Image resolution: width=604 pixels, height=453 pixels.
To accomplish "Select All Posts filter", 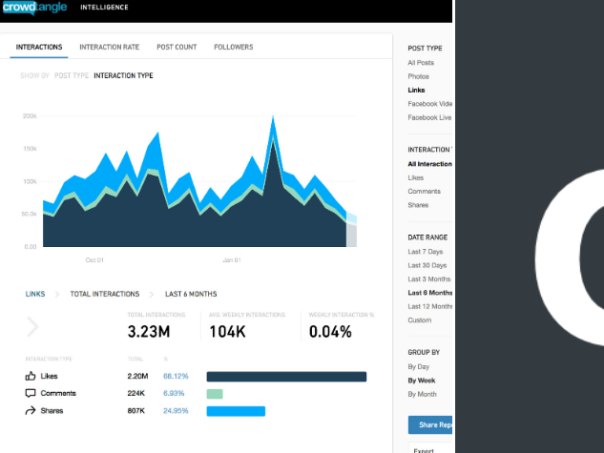I will pyautogui.click(x=420, y=62).
